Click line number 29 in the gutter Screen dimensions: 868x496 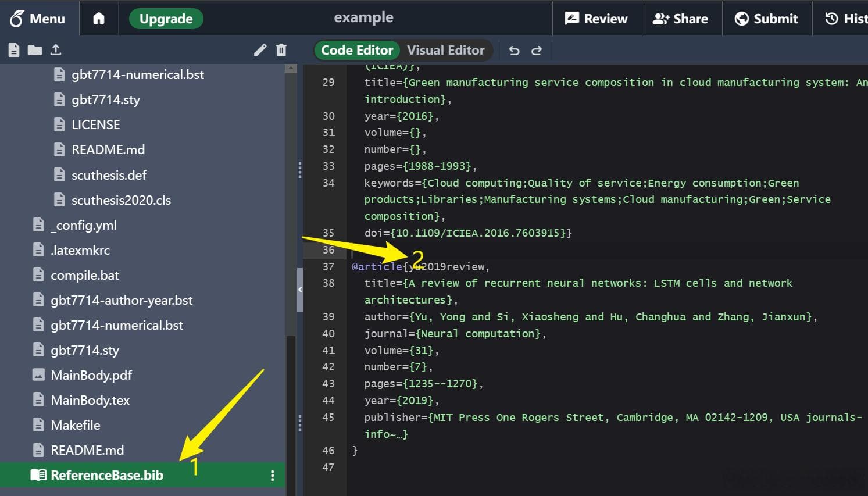pos(328,83)
